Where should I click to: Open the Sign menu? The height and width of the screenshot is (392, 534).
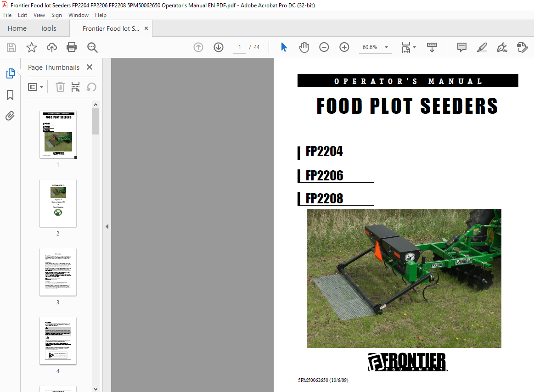(56, 15)
